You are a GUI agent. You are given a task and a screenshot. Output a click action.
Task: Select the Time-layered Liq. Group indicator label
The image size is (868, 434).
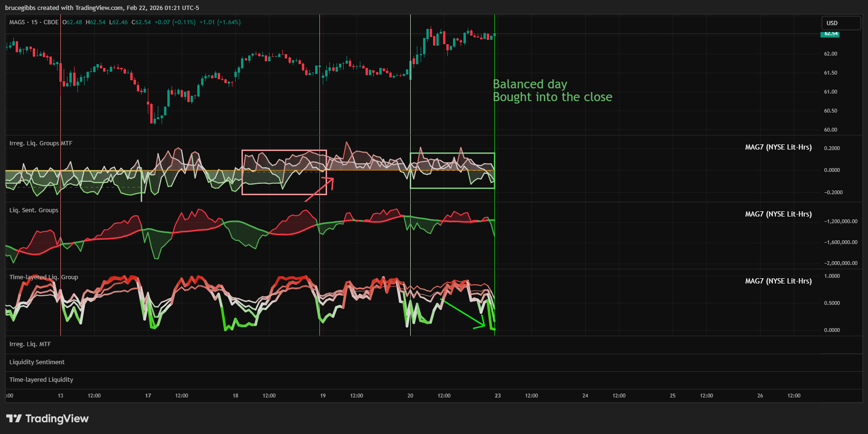tap(44, 277)
